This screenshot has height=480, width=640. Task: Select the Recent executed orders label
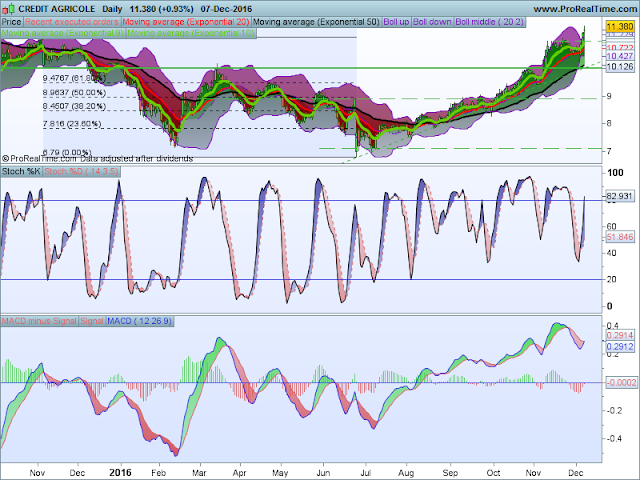point(71,22)
